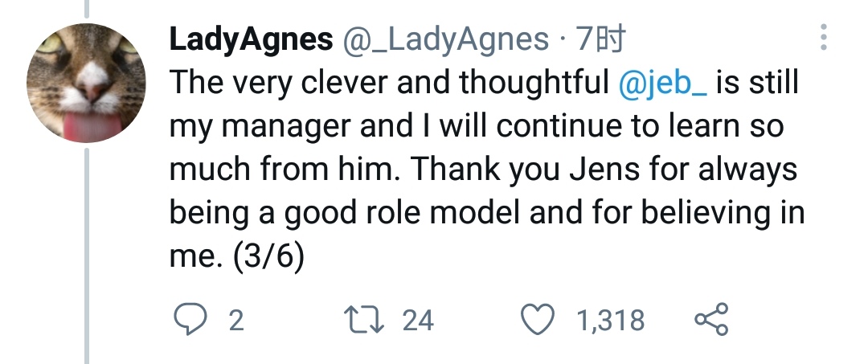This screenshot has height=364, width=868.
Task: Click the reply count "2"
Action: pyautogui.click(x=235, y=321)
